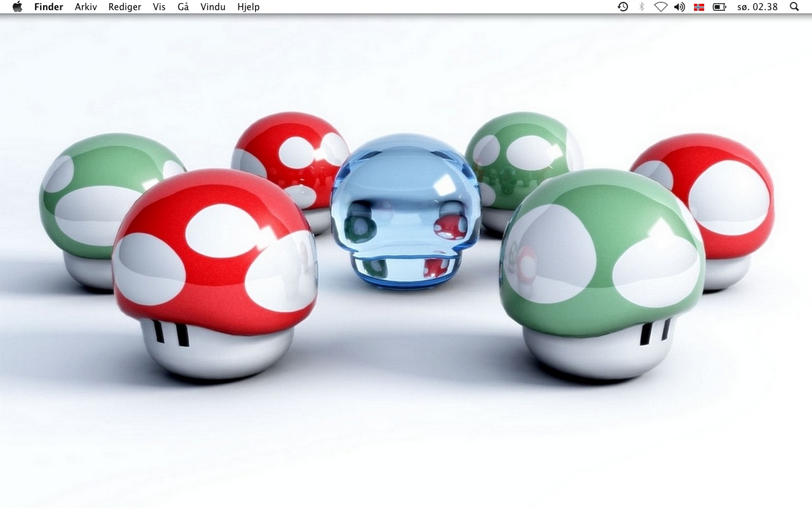Click the battery status icon
Image resolution: width=812 pixels, height=508 pixels.
[x=719, y=7]
